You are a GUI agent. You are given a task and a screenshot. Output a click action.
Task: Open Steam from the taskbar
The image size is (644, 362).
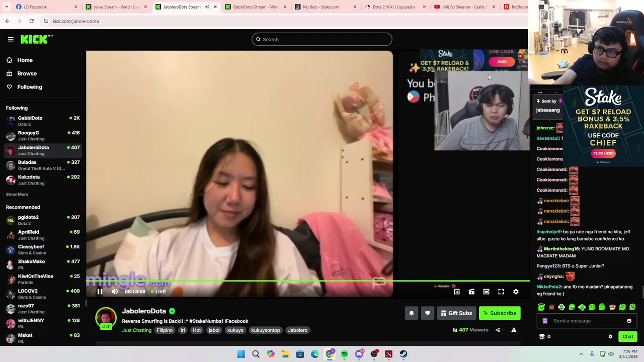pos(404,354)
